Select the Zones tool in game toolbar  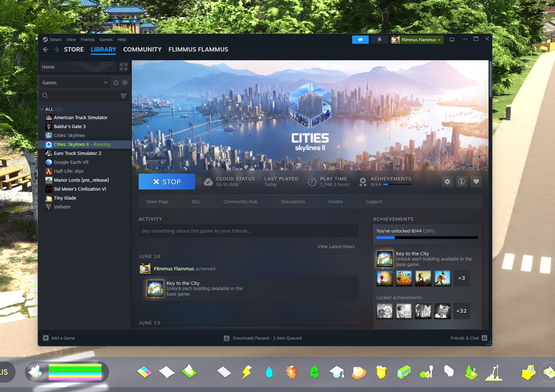click(x=144, y=372)
